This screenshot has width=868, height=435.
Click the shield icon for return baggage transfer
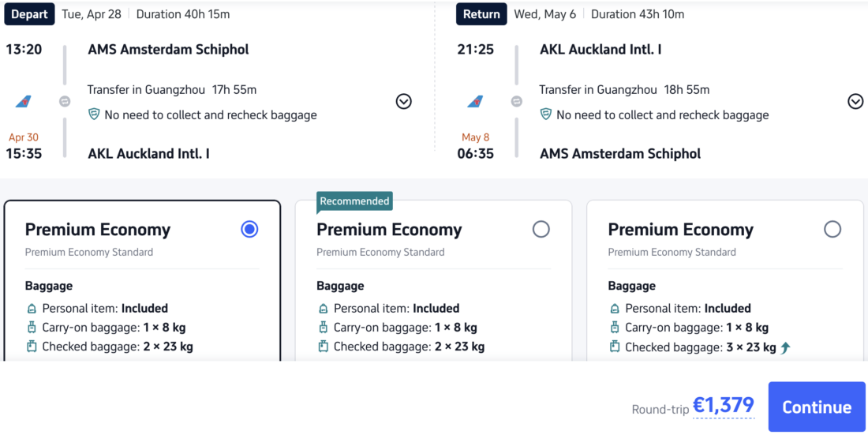coord(545,114)
